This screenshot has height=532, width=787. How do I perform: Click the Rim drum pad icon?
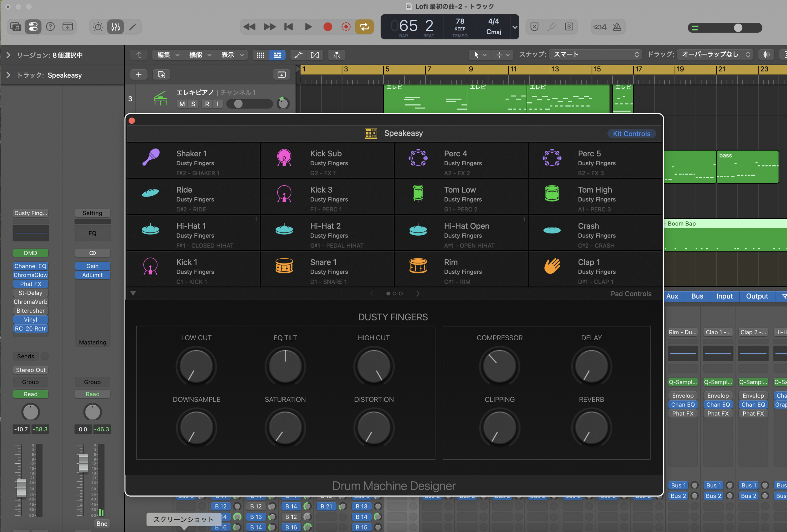418,266
